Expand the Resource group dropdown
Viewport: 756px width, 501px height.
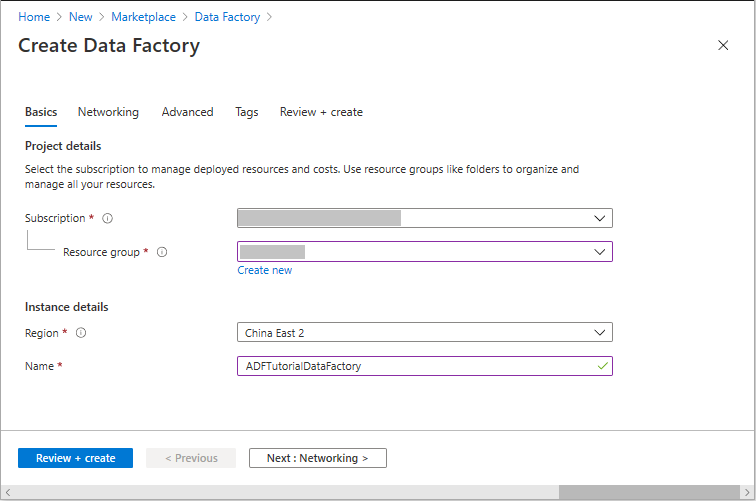[x=424, y=252]
